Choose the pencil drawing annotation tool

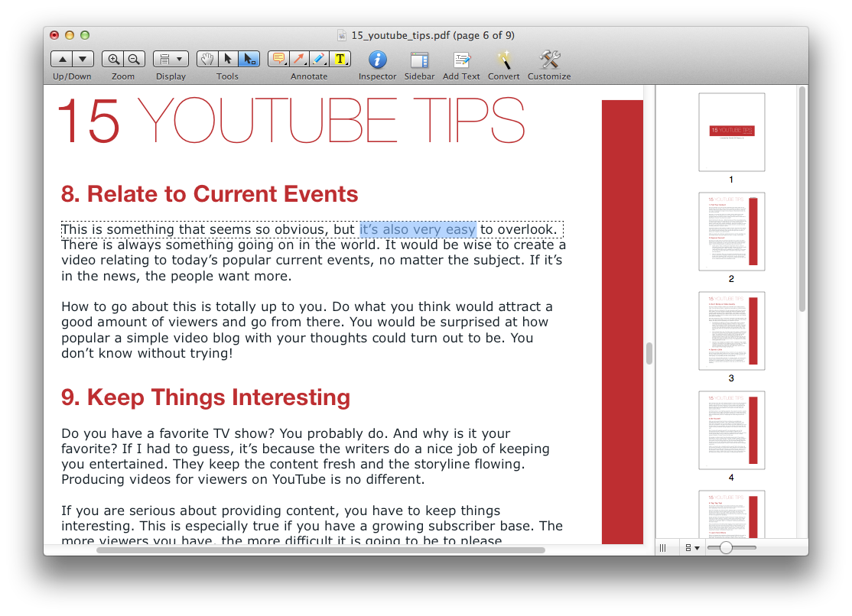click(320, 59)
